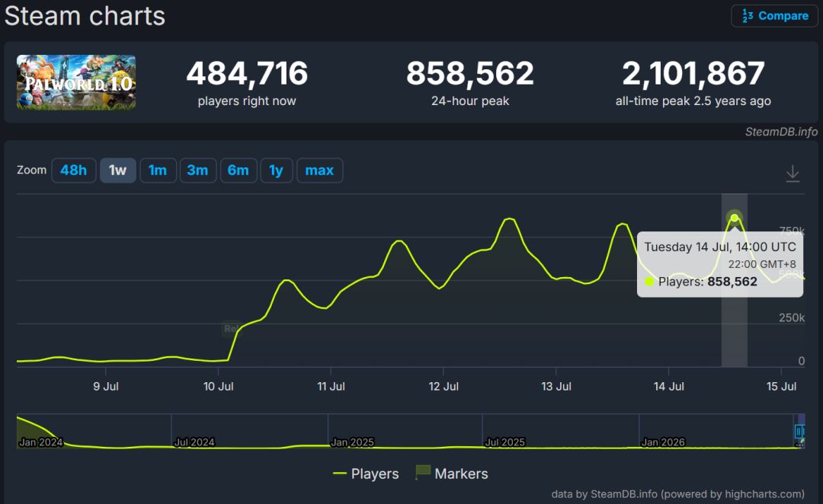This screenshot has height=504, width=823.
Task: Click the Jan 2026 navigator label
Action: coord(663,442)
